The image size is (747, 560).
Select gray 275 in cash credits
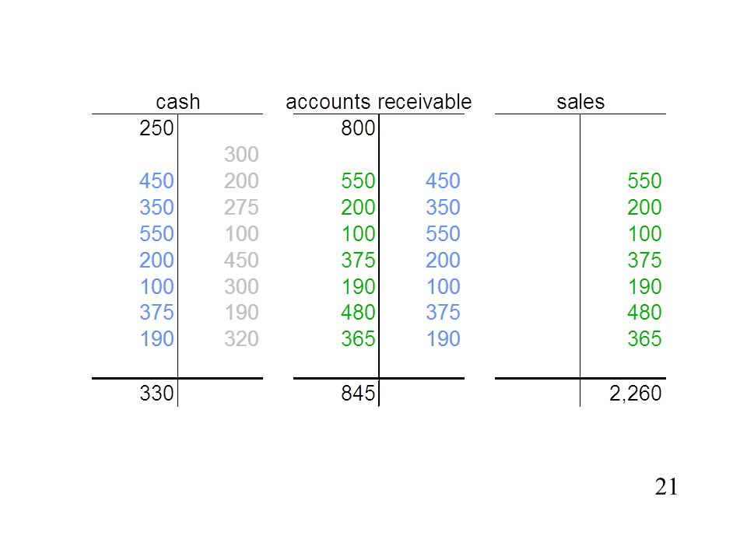point(241,207)
